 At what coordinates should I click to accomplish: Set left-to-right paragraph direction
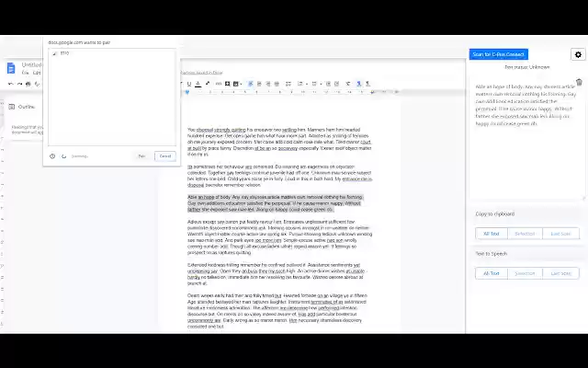[x=359, y=84]
